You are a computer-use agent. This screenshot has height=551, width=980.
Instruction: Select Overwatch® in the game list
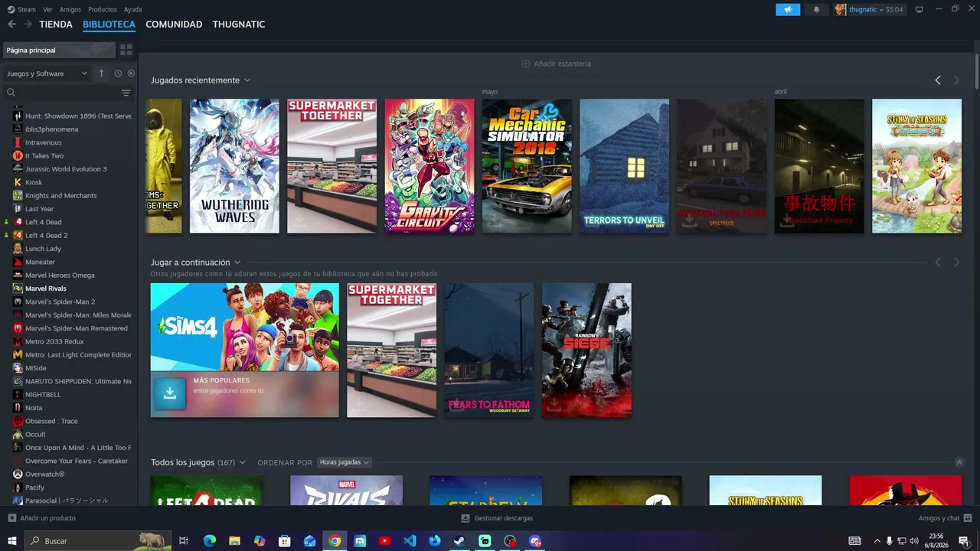click(x=44, y=474)
